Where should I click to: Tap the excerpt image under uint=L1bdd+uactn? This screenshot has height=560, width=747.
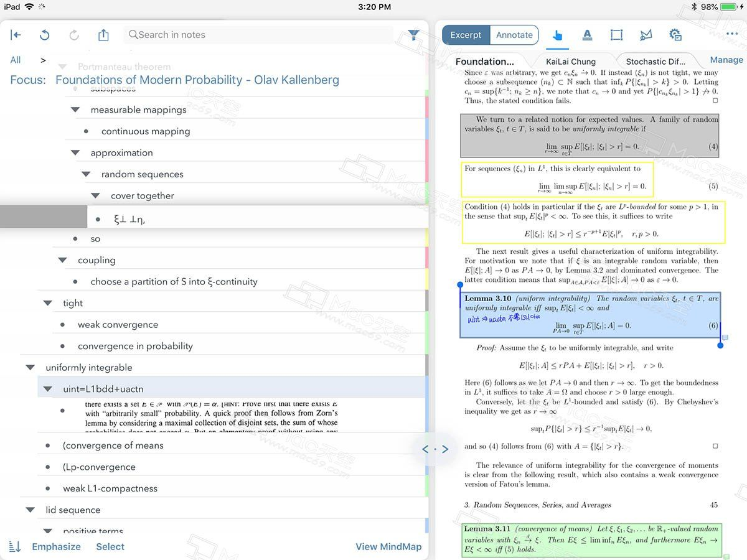[x=212, y=417]
